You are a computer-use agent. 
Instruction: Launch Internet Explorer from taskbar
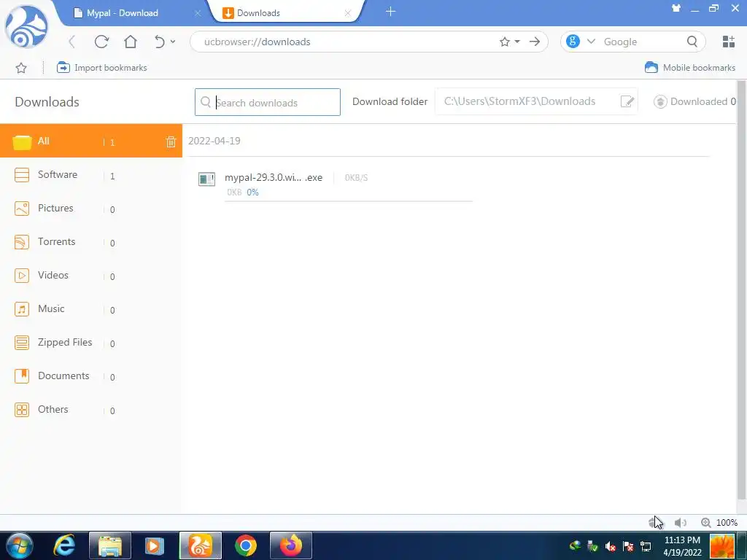point(64,545)
